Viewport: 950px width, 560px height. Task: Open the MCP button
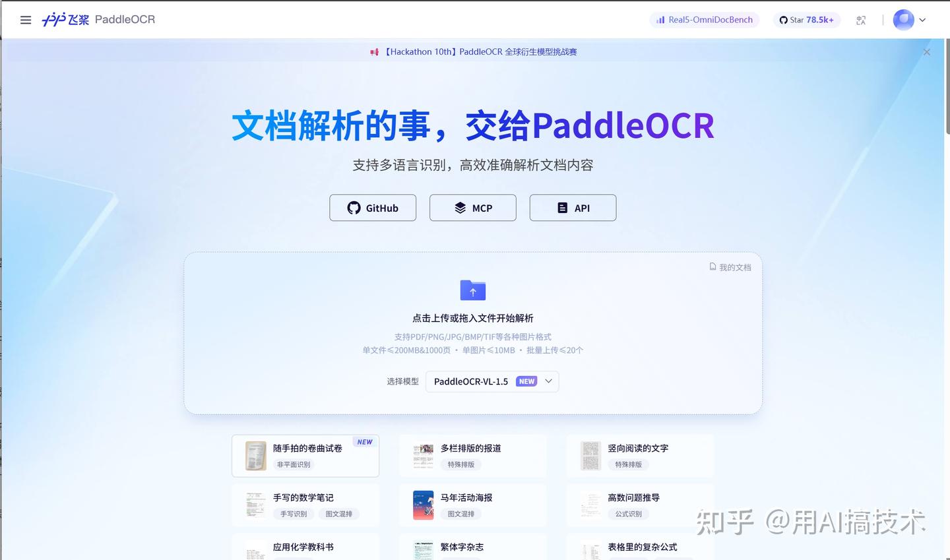(x=473, y=208)
